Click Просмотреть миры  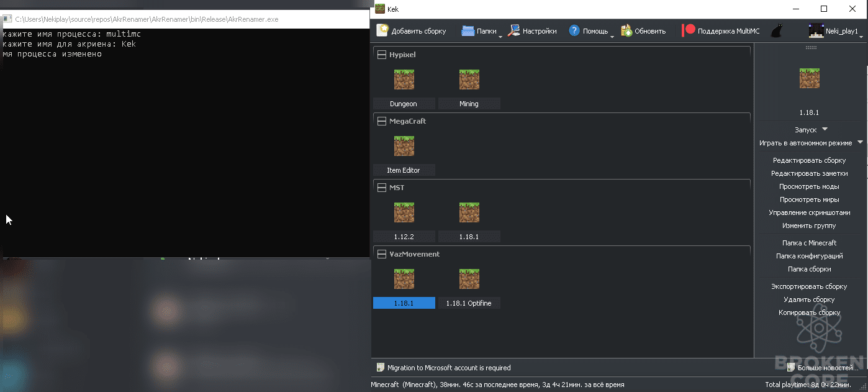(809, 199)
